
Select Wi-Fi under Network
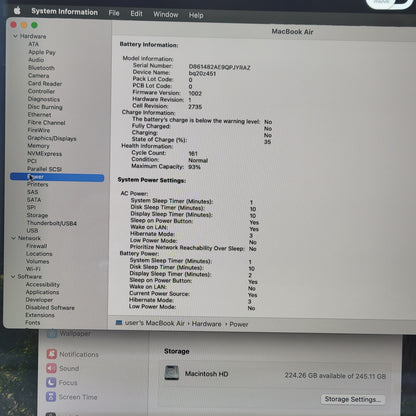(x=33, y=269)
